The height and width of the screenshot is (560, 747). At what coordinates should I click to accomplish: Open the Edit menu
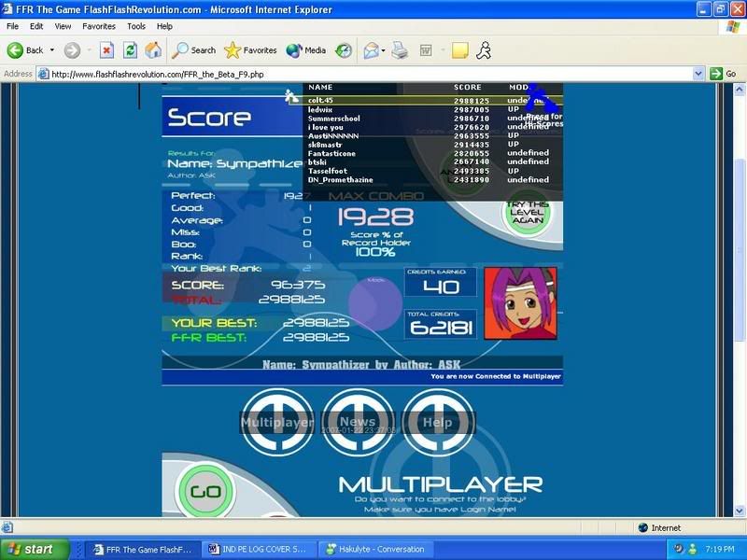click(x=36, y=26)
